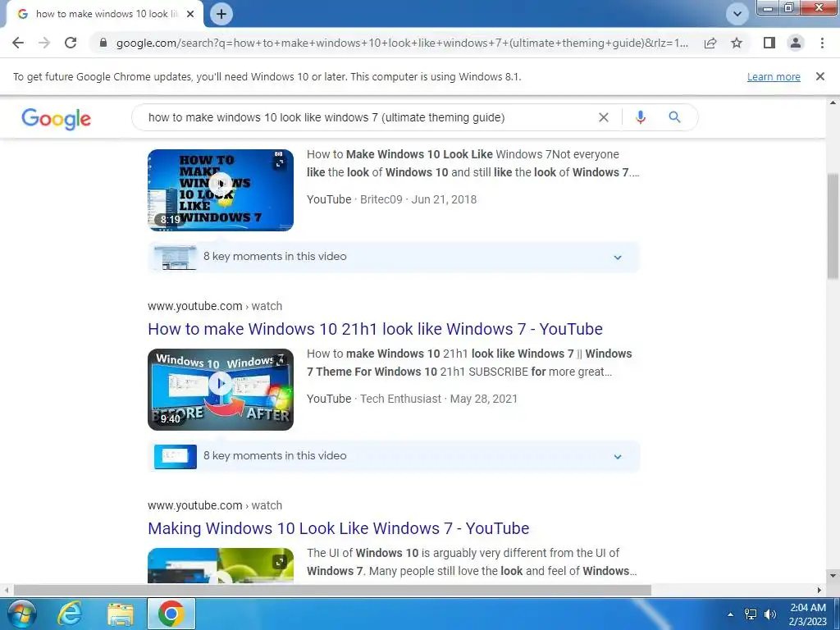Open File Explorer from taskbar
840x630 pixels.
click(x=121, y=614)
